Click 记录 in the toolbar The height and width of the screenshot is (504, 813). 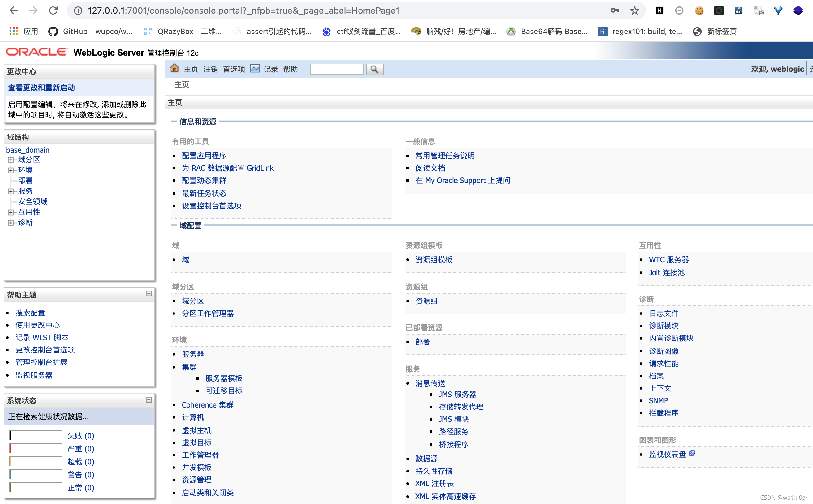(x=270, y=69)
